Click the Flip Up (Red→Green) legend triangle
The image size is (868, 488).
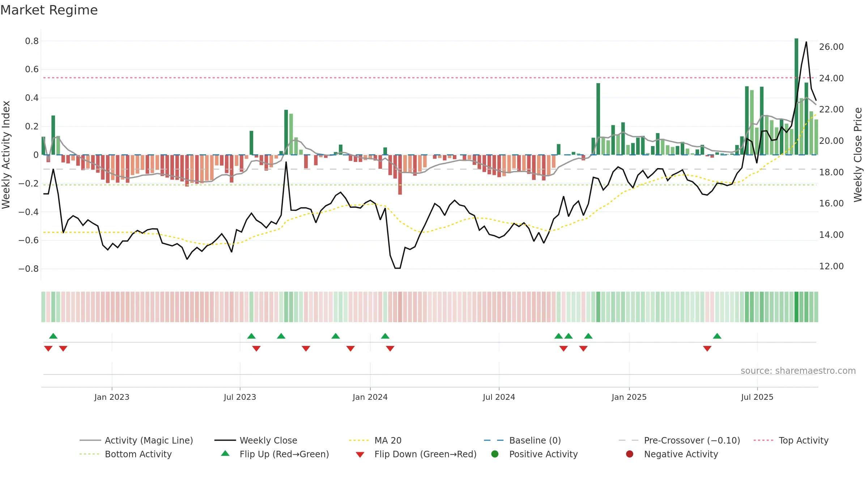click(225, 453)
